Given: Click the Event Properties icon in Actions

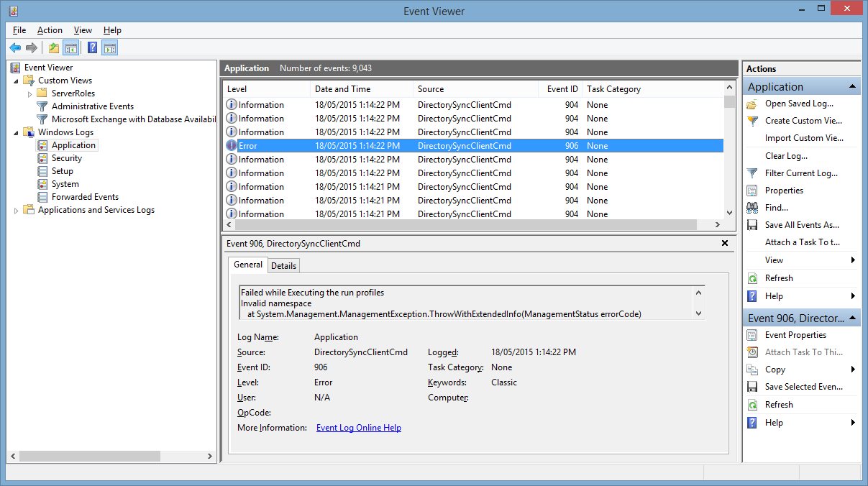Looking at the screenshot, I should click(x=752, y=335).
